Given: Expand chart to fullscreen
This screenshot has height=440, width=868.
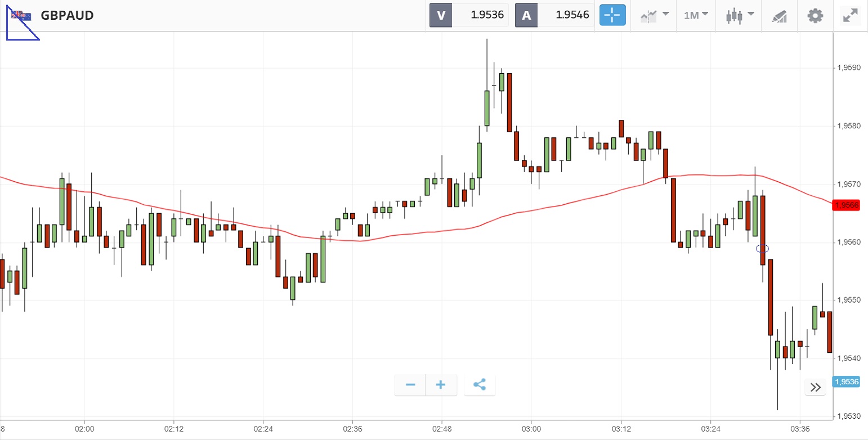Looking at the screenshot, I should tap(849, 15).
